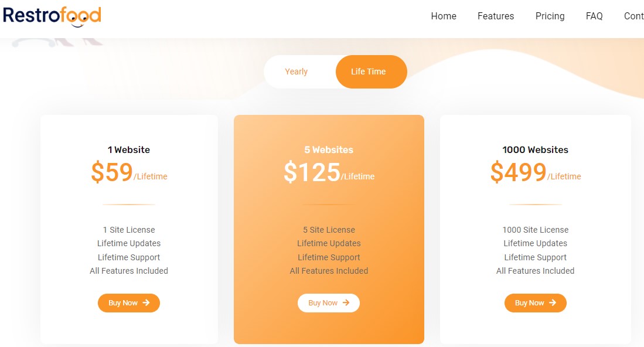Buy Now for the 5 Websites plan
Viewport: 644px width, 347px height.
[328, 303]
